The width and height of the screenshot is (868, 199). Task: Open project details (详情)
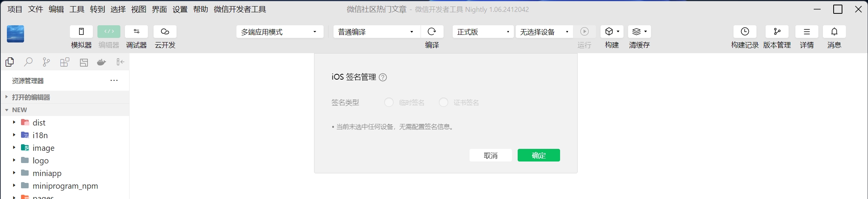807,31
